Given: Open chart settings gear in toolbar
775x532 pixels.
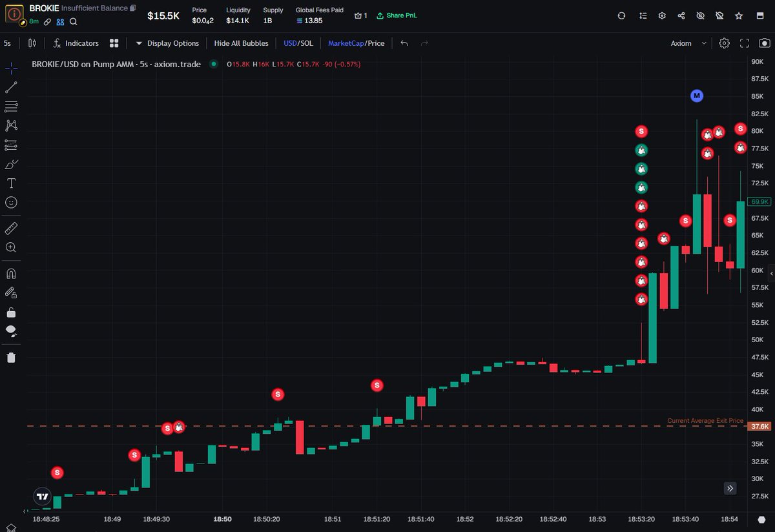Looking at the screenshot, I should tap(725, 43).
